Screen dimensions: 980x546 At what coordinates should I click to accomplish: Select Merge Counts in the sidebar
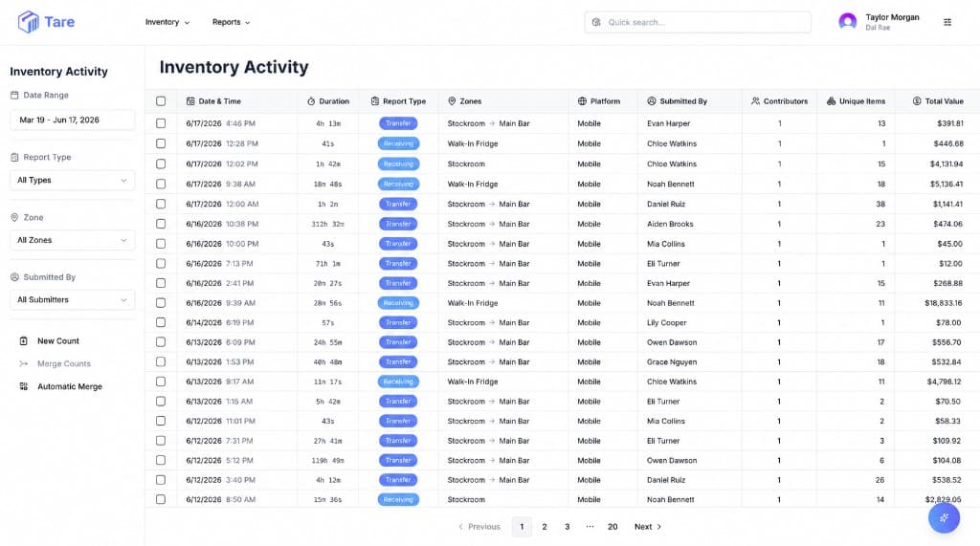64,363
